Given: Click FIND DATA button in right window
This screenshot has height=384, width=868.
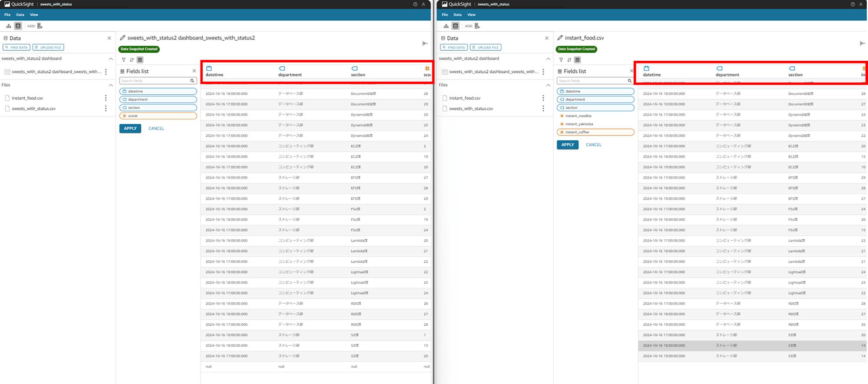Looking at the screenshot, I should (454, 47).
